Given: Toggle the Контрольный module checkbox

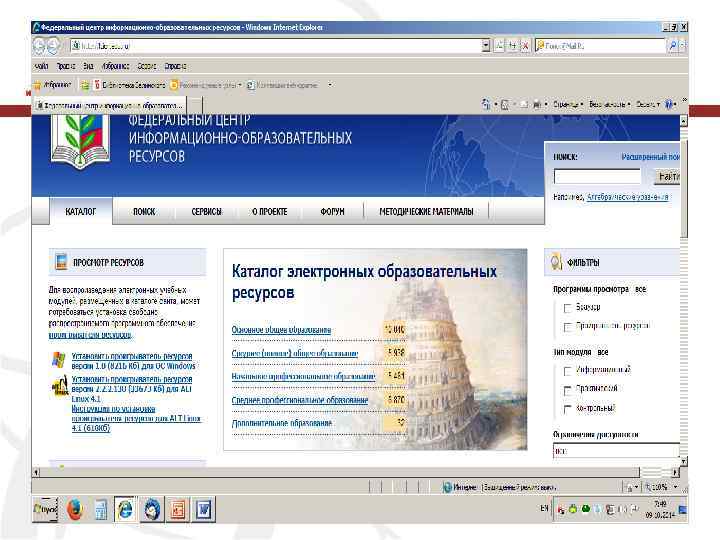Looking at the screenshot, I should pyautogui.click(x=568, y=409).
